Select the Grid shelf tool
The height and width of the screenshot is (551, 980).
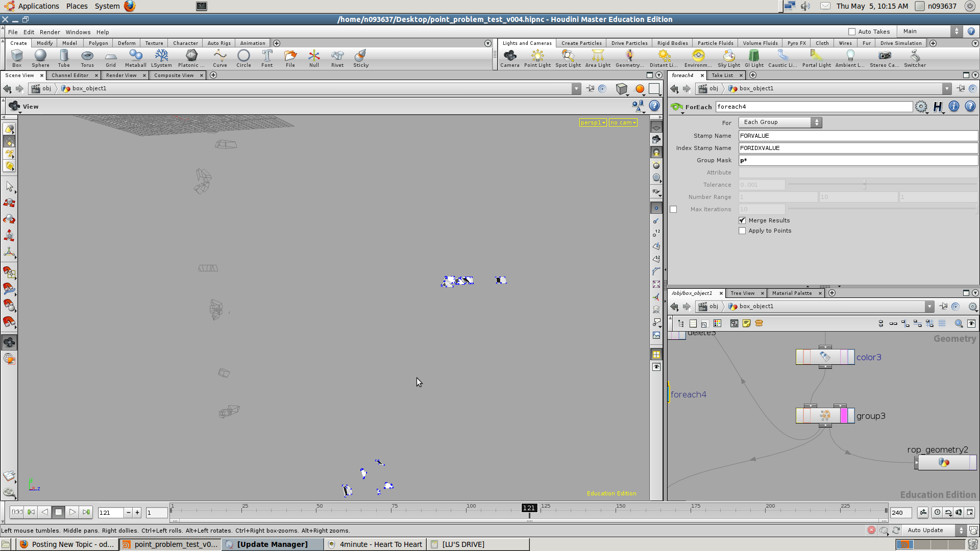coord(111,58)
